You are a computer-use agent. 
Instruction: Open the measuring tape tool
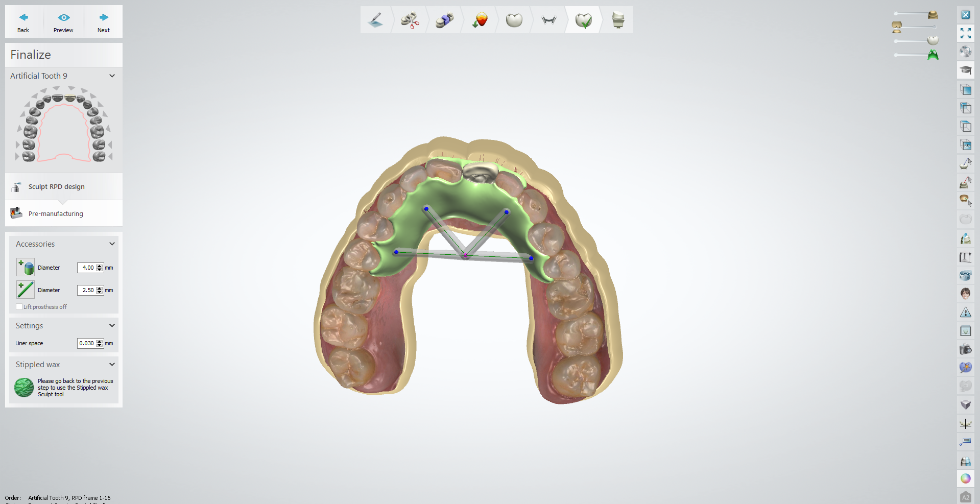(965, 276)
